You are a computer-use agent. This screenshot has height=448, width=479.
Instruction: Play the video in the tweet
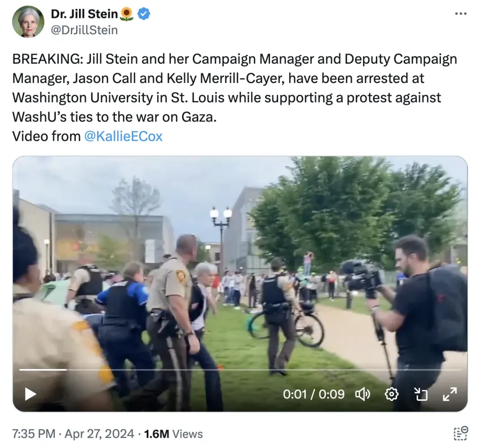(x=30, y=394)
